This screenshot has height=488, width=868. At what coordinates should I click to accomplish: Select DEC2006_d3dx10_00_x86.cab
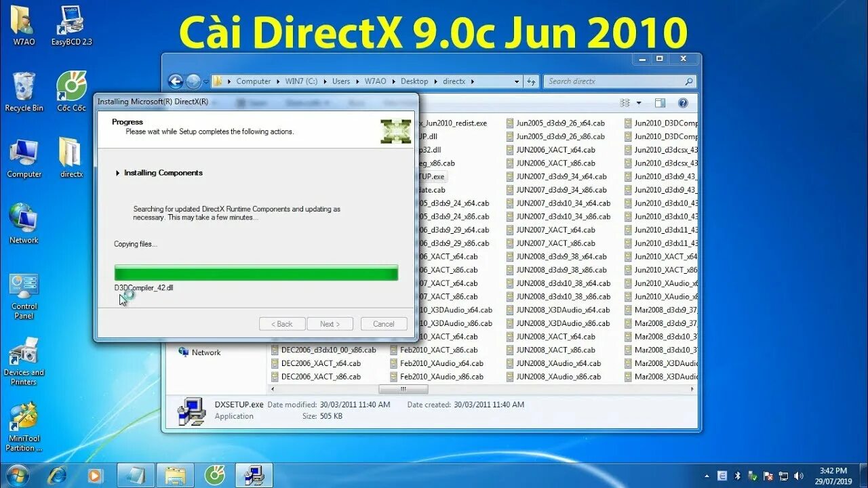pos(323,350)
